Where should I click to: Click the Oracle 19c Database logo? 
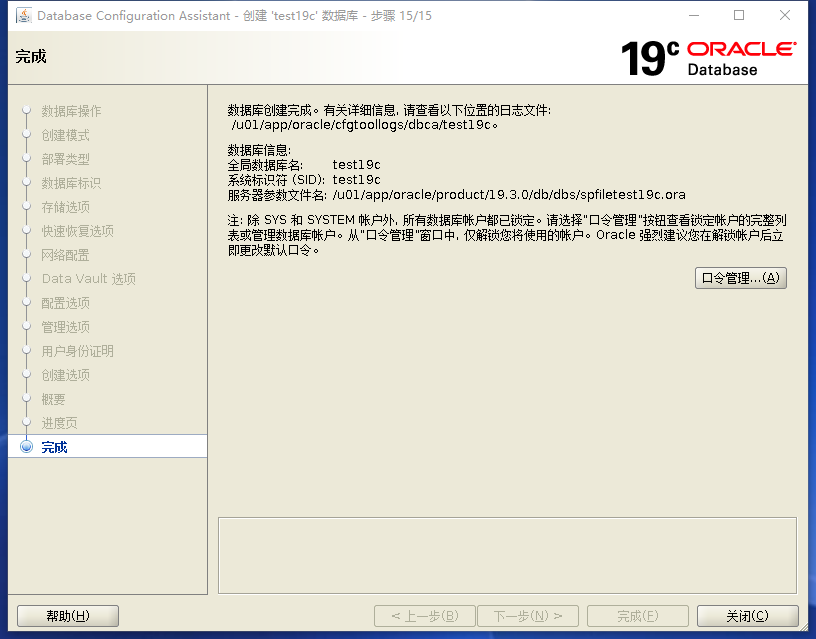708,58
